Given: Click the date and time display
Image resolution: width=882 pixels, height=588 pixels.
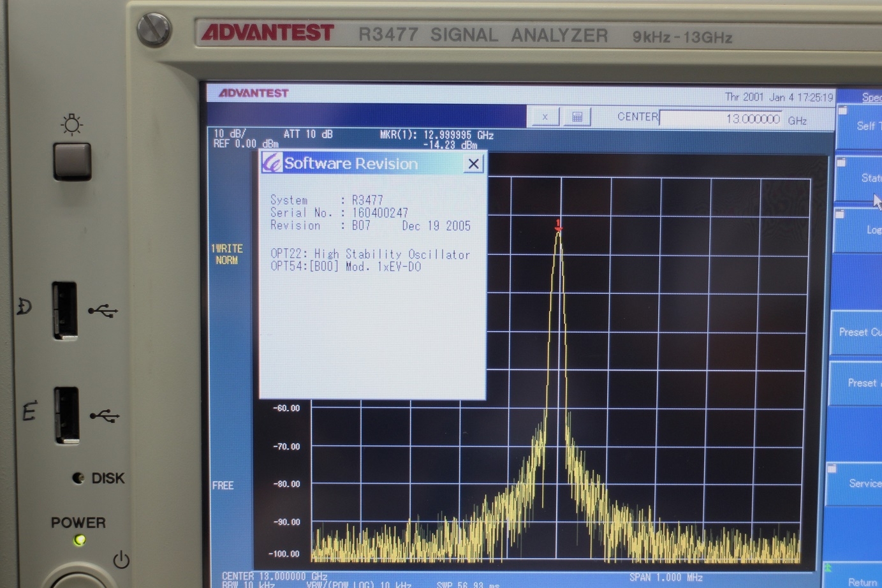Looking at the screenshot, I should pyautogui.click(x=779, y=97).
